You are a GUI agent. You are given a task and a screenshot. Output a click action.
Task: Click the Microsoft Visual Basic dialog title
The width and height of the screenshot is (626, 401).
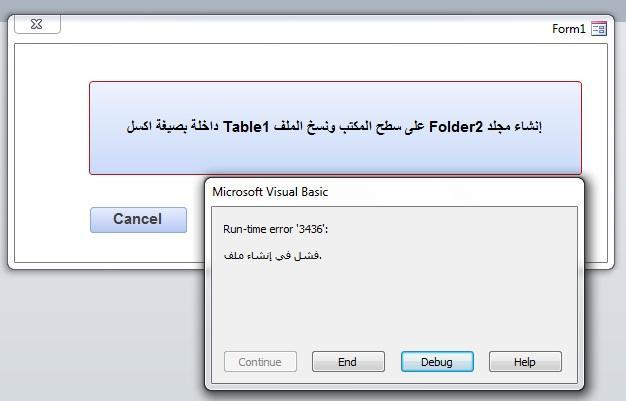270,192
